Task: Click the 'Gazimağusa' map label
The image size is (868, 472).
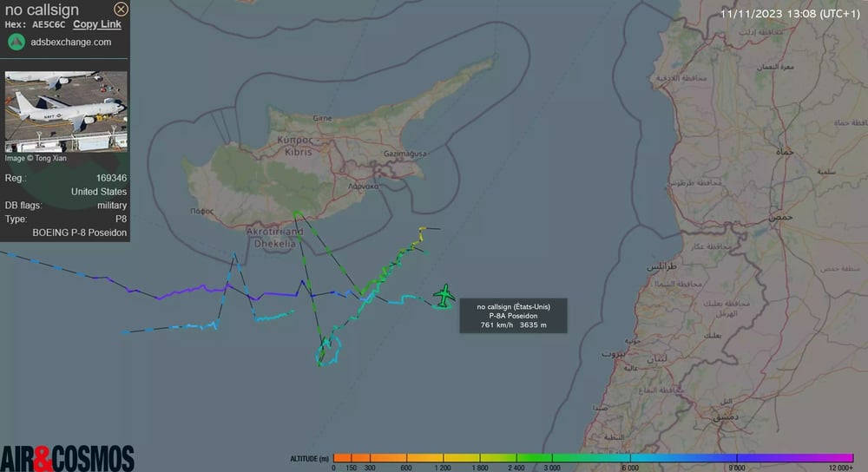Action: pyautogui.click(x=404, y=154)
